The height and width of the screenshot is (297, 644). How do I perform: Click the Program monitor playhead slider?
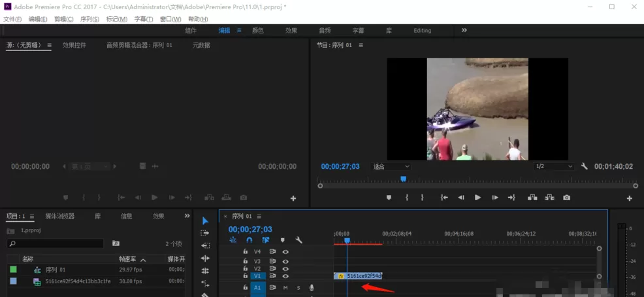[404, 179]
